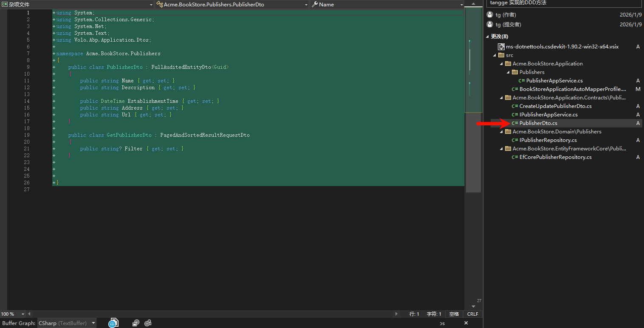
Task: Collapse the Acme.BookStore.EntityFrameworkCore folder arrow
Action: point(501,149)
